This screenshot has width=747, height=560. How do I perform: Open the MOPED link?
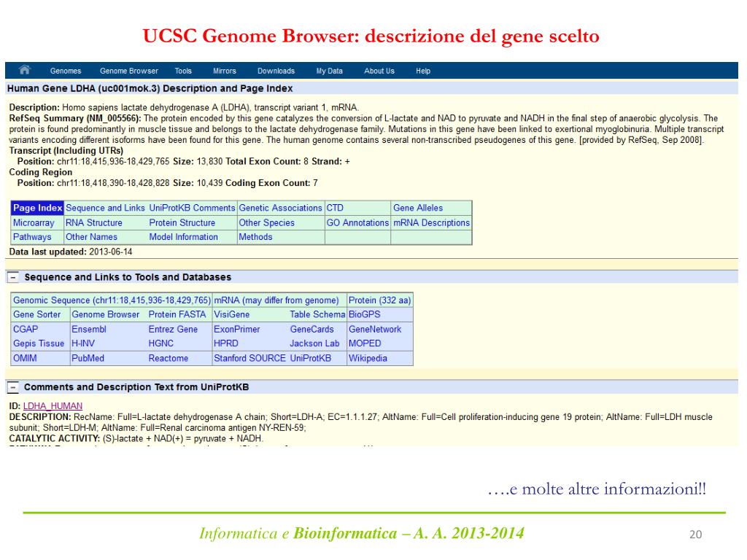point(365,343)
